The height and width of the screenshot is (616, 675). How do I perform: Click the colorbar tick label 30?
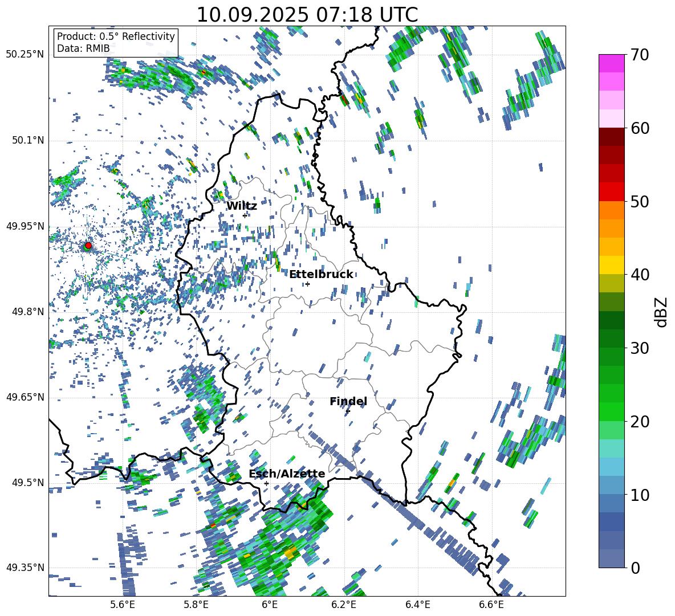coord(639,348)
